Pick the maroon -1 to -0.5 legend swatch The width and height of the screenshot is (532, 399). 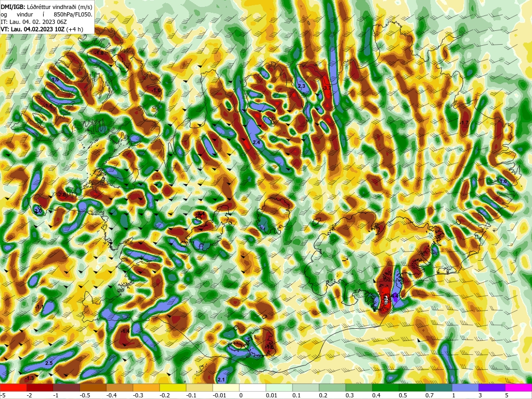pyautogui.click(x=66, y=387)
